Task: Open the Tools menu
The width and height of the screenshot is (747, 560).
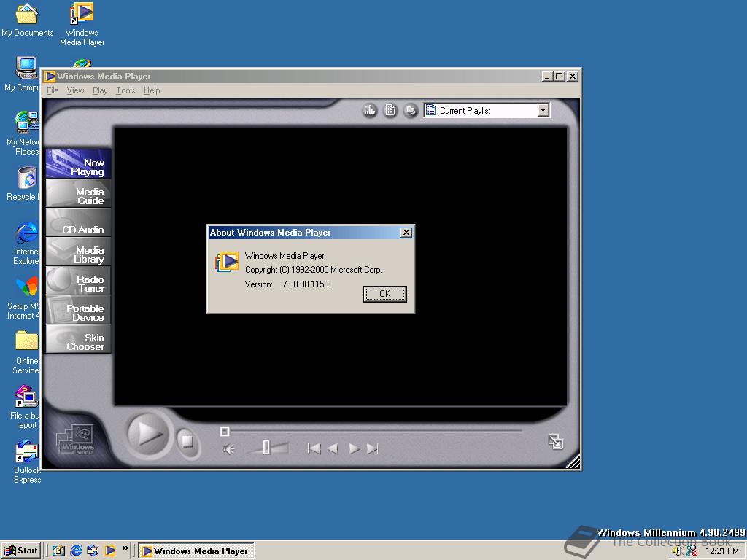Action: click(125, 90)
